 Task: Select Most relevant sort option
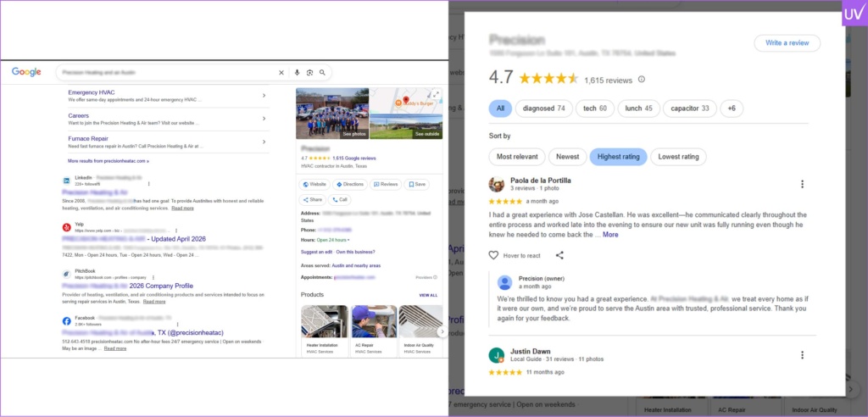(x=516, y=157)
